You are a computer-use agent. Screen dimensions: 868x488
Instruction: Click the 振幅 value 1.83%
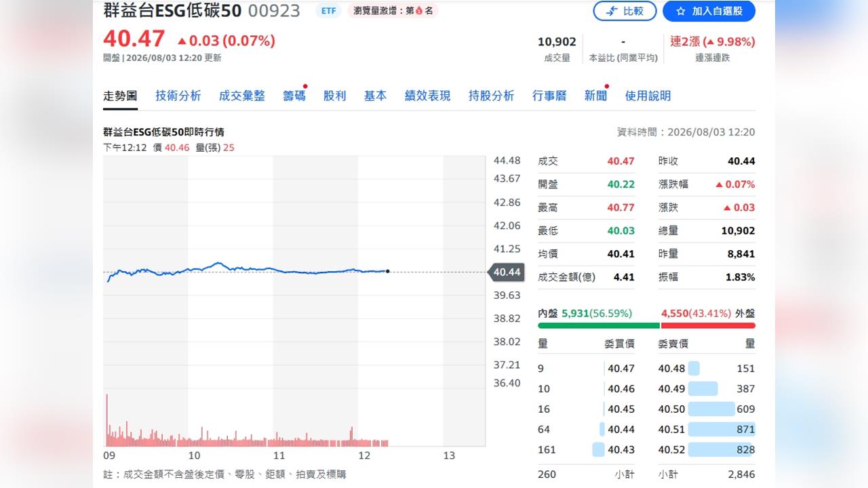tap(741, 277)
